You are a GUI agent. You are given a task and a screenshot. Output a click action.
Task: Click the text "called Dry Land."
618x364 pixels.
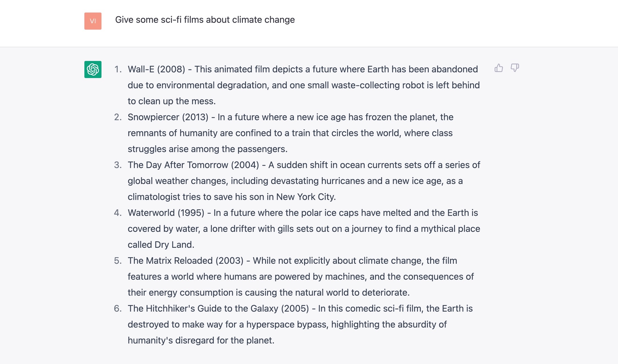161,245
